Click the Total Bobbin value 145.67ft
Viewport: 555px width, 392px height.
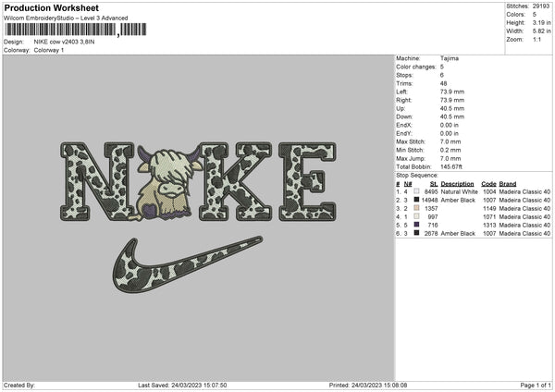tap(451, 166)
